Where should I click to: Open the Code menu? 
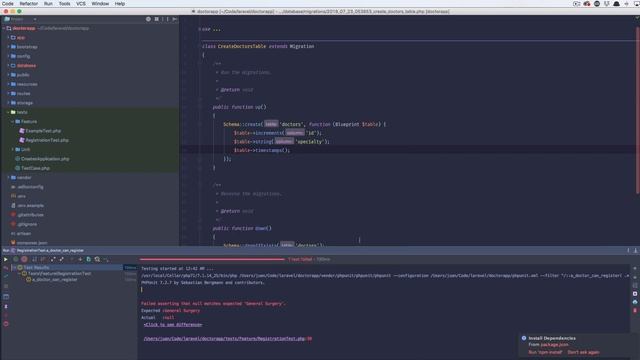point(8,4)
